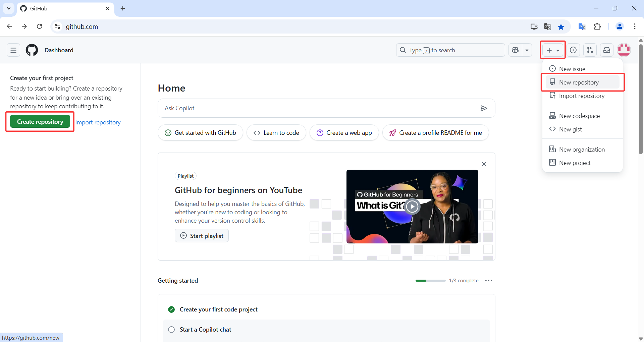
Task: Click Create a profile README chip
Action: point(435,133)
